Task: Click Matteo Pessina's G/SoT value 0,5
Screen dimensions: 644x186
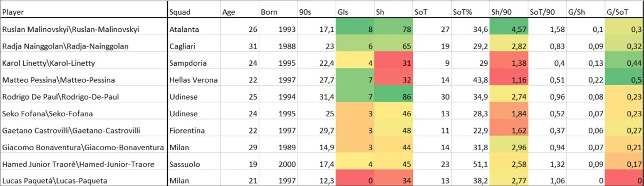Action: click(624, 80)
